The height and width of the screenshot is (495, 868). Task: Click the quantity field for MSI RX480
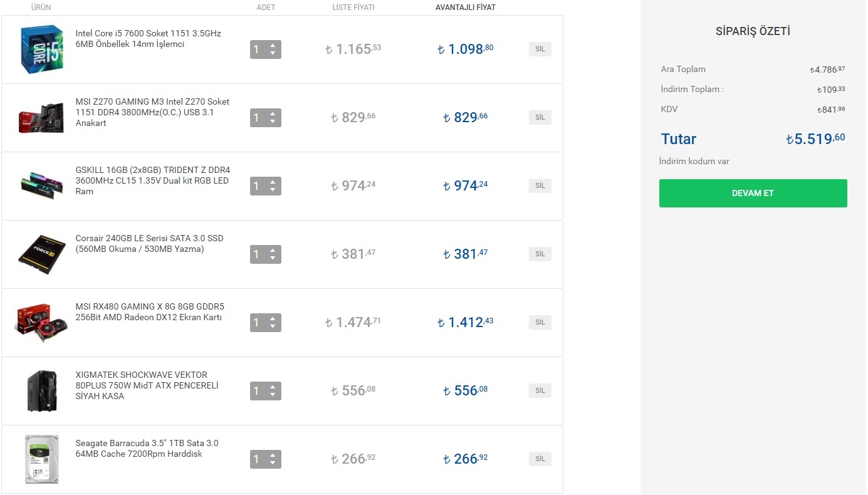(257, 323)
